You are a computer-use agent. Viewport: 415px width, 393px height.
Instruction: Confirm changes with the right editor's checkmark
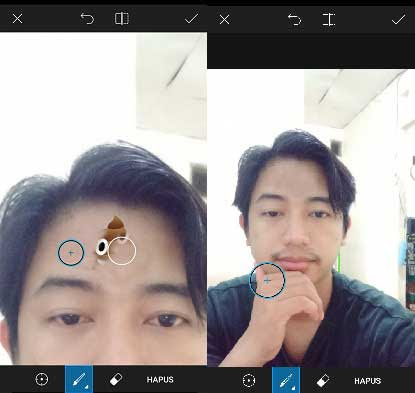tap(399, 20)
